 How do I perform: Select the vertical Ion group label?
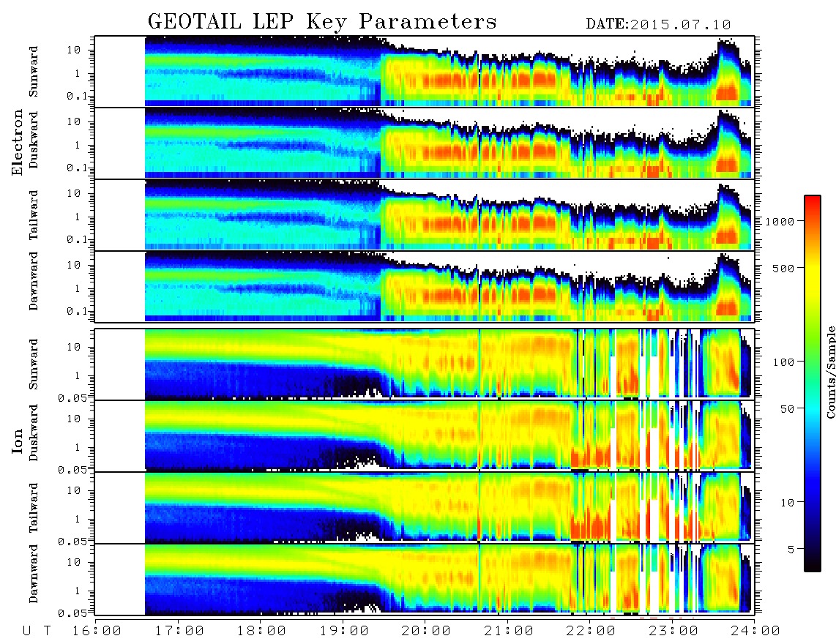[x=18, y=441]
